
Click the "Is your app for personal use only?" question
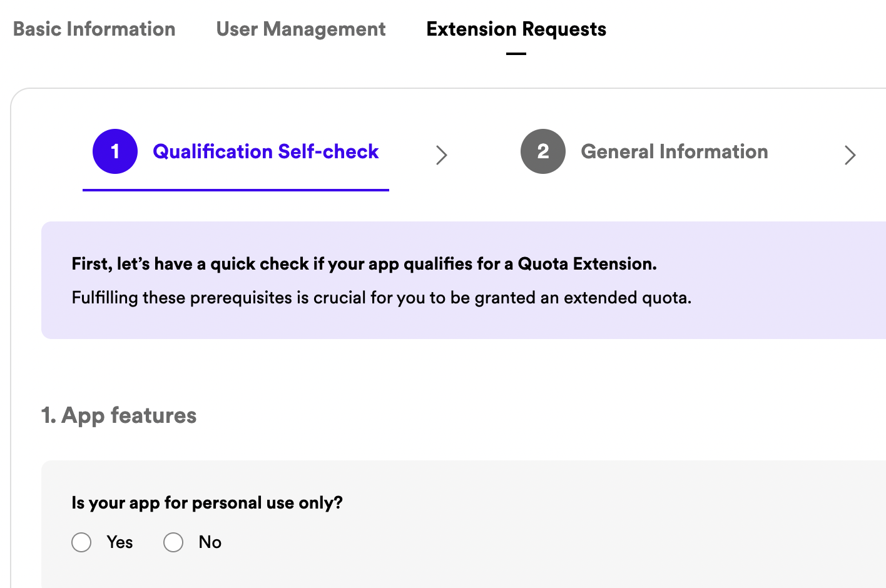pos(207,503)
